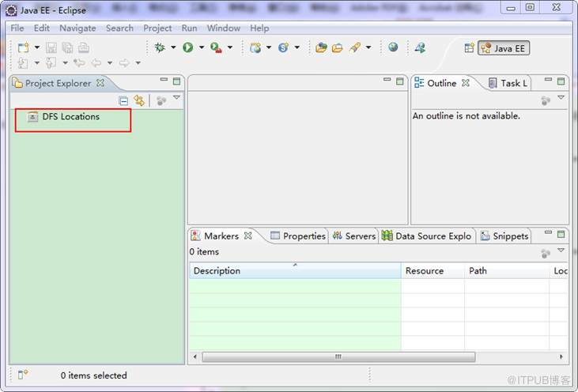Open the Search flashlight dropdown arrow
This screenshot has height=392, width=578.
click(x=368, y=47)
